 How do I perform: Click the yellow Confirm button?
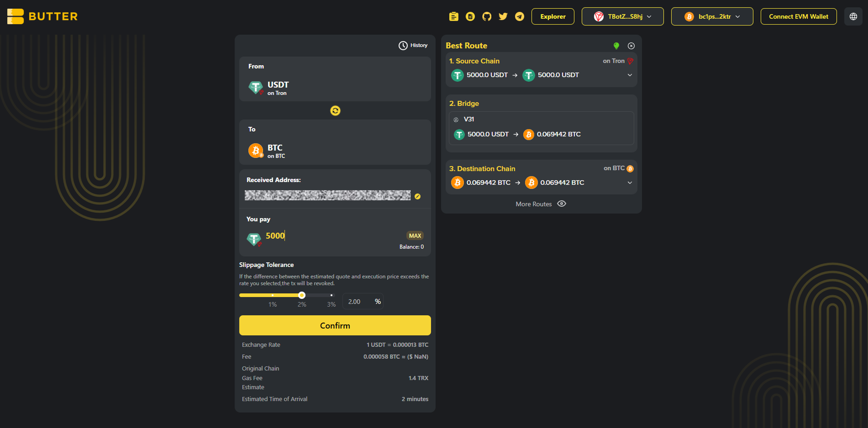point(335,325)
